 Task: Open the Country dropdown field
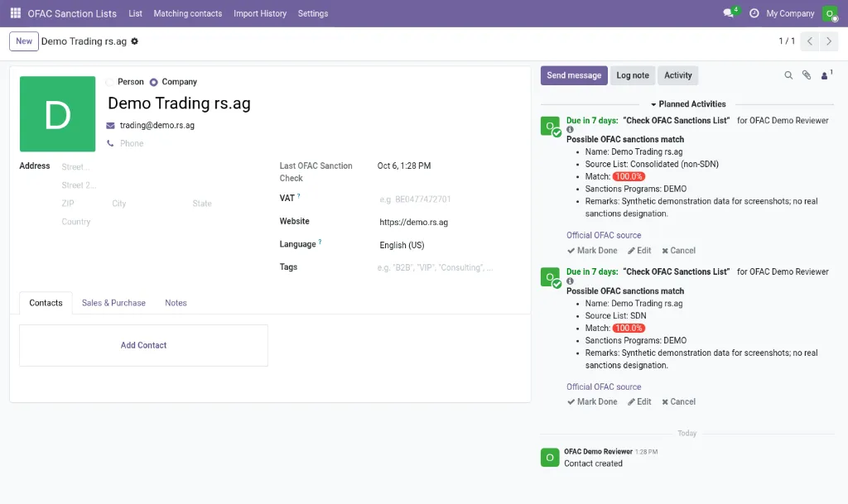[x=160, y=222]
